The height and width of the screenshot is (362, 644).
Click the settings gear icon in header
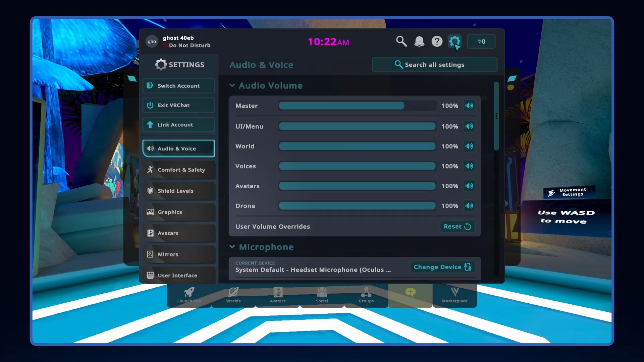pyautogui.click(x=454, y=42)
